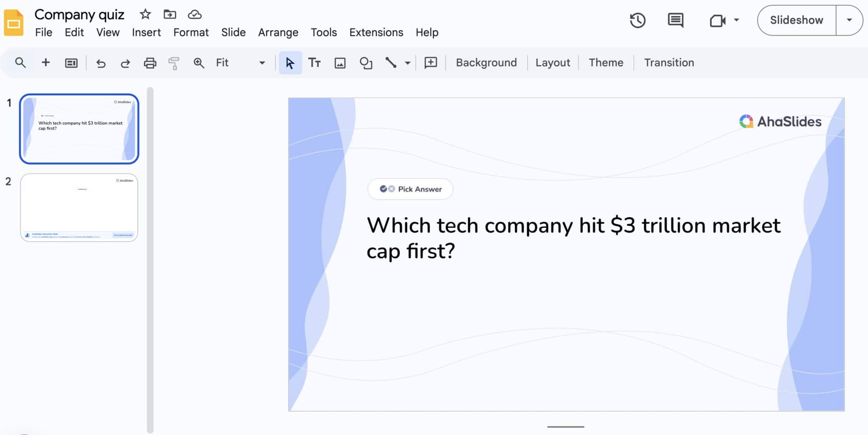Open version history
Viewport: 868px width, 435px height.
pyautogui.click(x=638, y=20)
